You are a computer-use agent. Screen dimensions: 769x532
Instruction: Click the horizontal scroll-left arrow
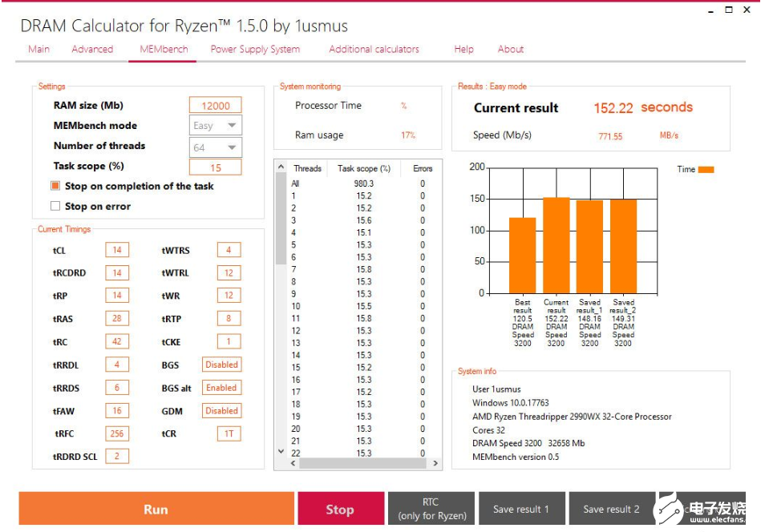293,463
